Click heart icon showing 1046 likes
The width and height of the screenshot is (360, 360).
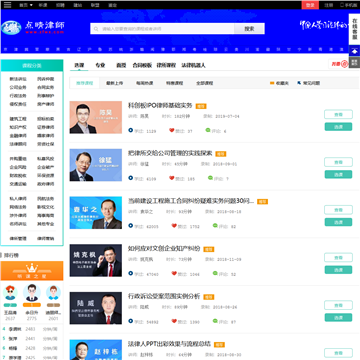pyautogui.click(x=174, y=273)
